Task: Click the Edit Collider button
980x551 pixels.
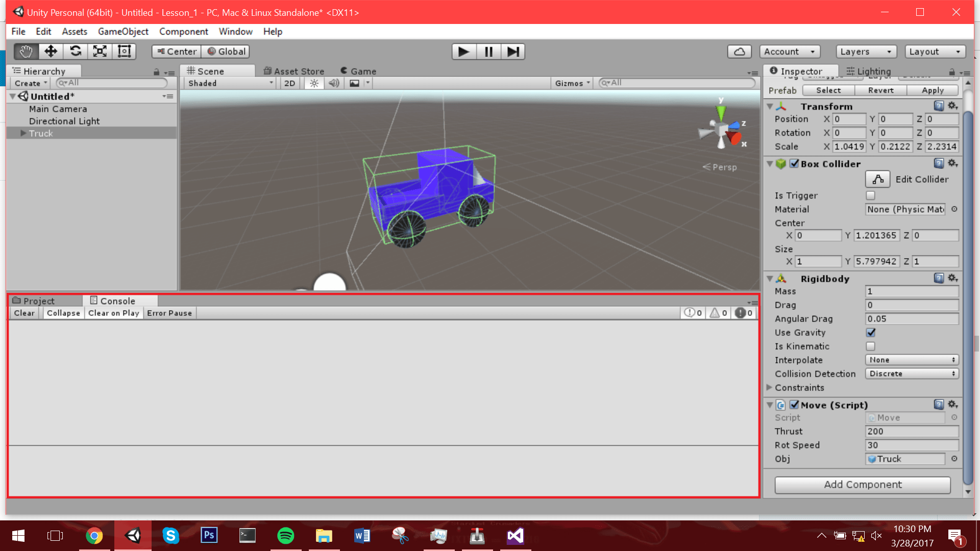Action: pyautogui.click(x=878, y=179)
